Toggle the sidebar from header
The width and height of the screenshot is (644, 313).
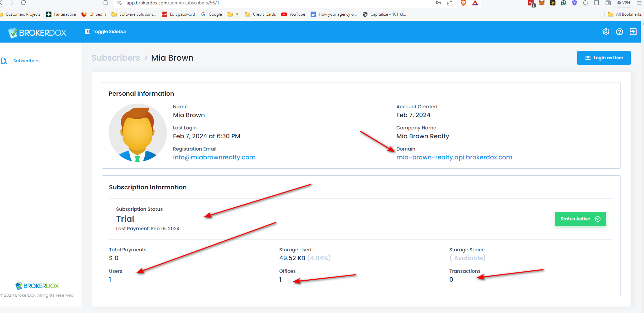pyautogui.click(x=106, y=32)
